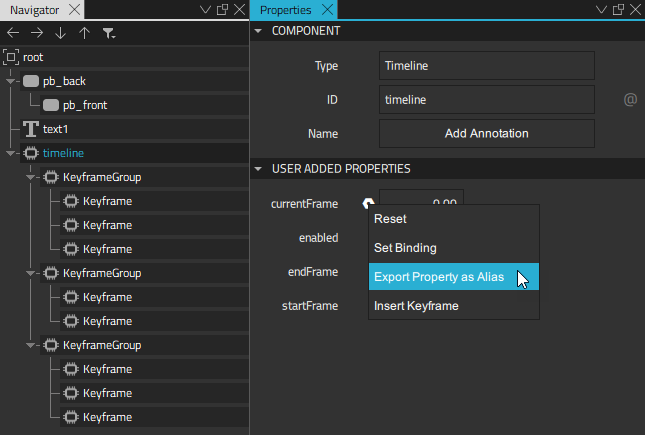The image size is (645, 435).
Task: Click the Name label in COMPONENT section
Action: [x=323, y=134]
